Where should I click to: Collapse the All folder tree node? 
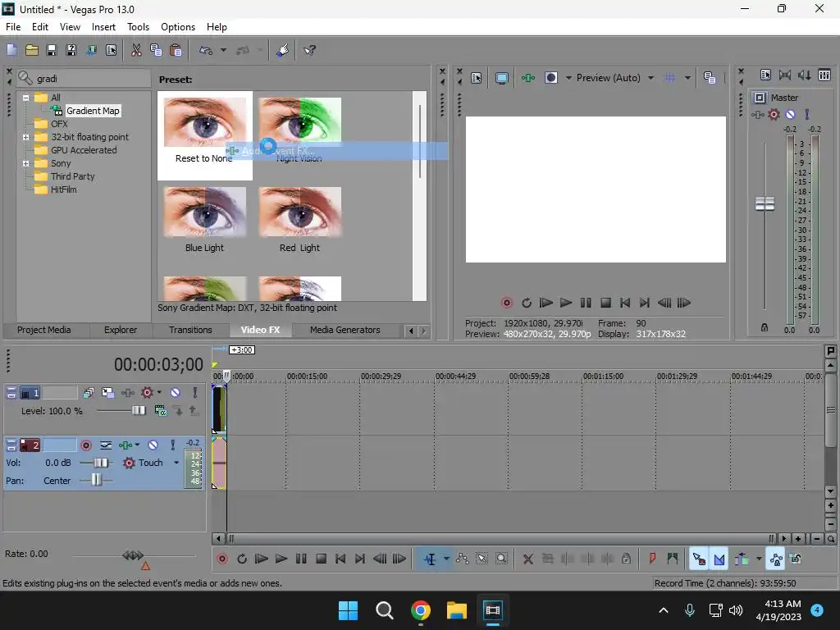(25, 98)
